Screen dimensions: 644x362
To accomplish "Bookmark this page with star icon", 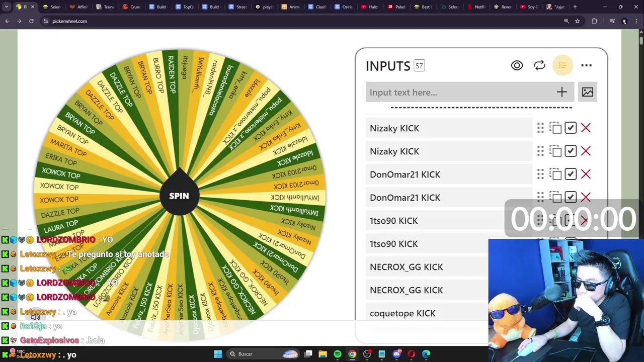I will (578, 21).
